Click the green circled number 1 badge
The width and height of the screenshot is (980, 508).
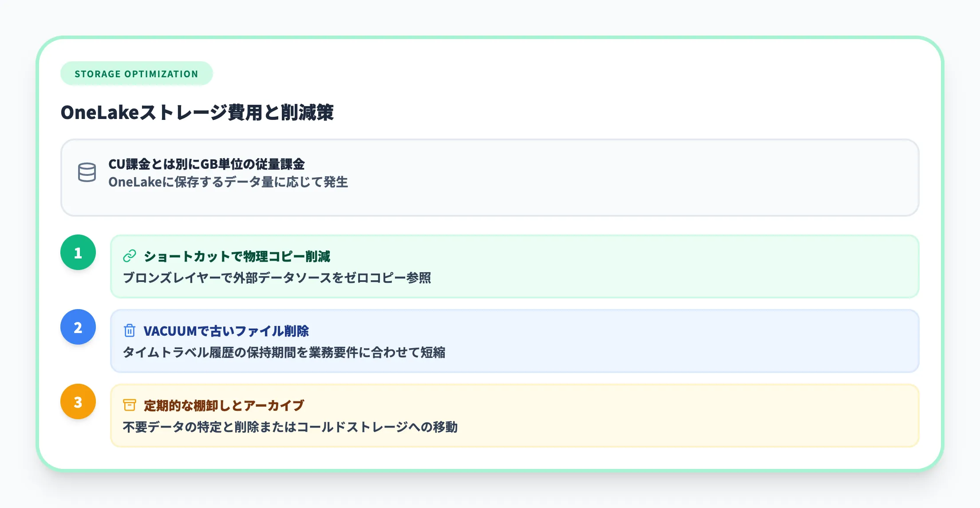(78, 253)
